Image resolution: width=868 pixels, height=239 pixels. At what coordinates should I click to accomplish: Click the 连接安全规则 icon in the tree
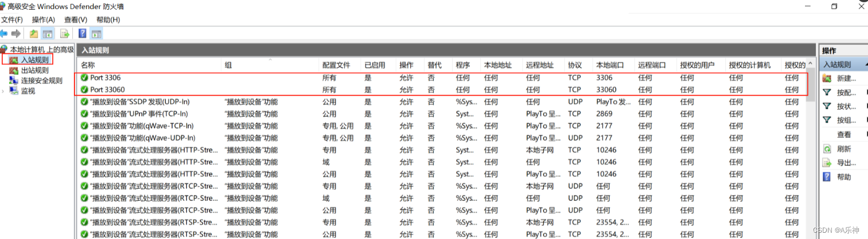[14, 81]
